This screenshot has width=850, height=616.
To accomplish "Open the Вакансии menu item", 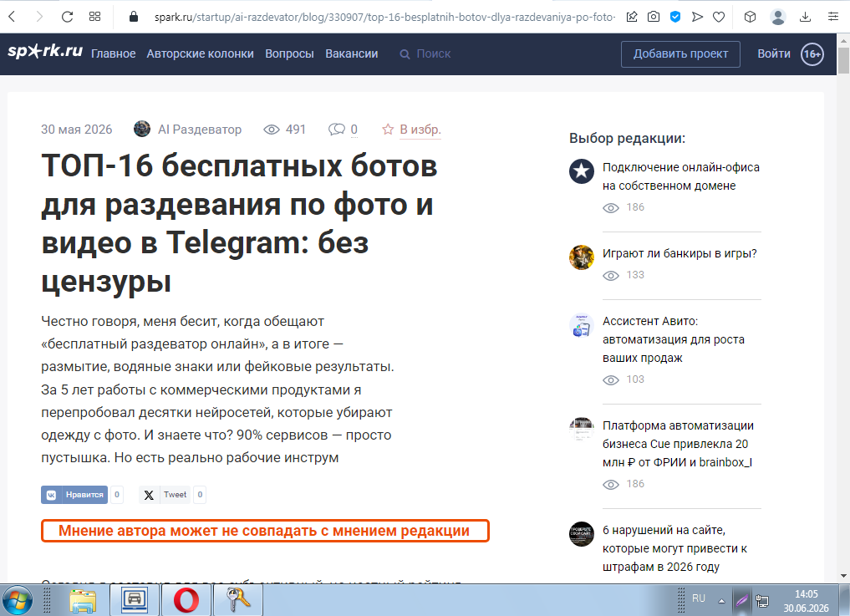I will [x=352, y=53].
